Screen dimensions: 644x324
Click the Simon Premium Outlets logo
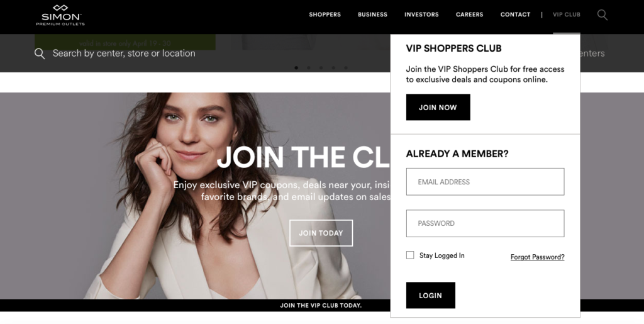(x=60, y=15)
